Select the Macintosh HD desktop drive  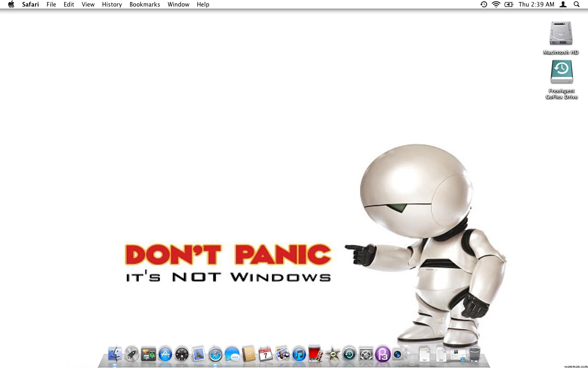(x=561, y=38)
